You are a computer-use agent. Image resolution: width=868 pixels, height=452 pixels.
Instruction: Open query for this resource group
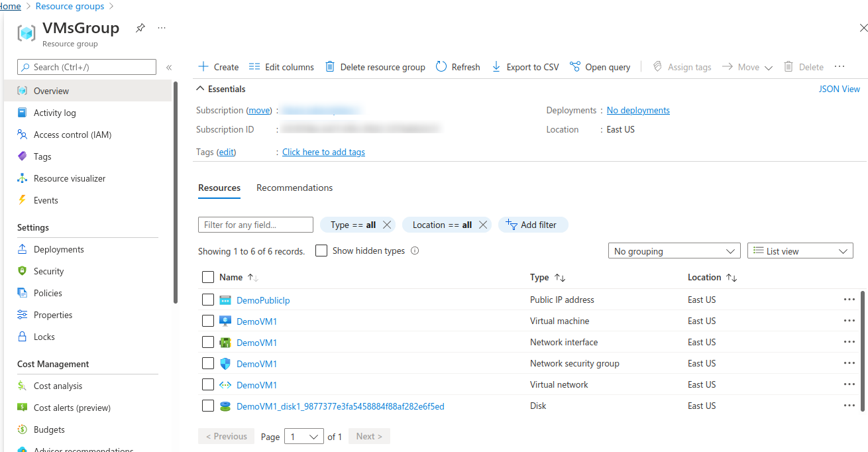600,66
